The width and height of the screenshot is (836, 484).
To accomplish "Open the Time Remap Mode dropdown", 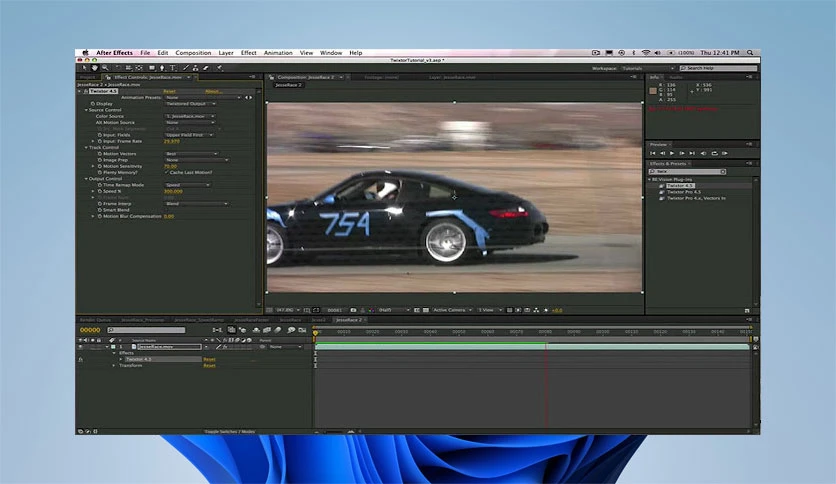I will [187, 185].
